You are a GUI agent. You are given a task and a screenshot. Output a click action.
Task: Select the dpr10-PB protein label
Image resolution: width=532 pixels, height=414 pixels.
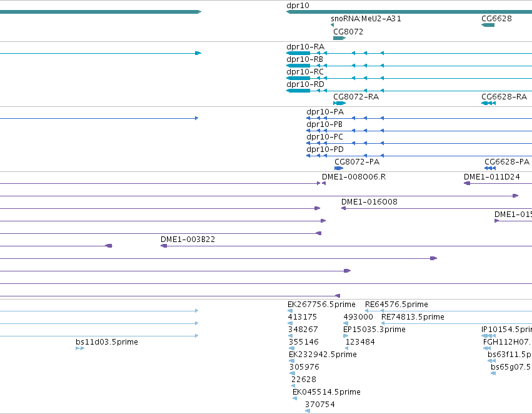324,124
